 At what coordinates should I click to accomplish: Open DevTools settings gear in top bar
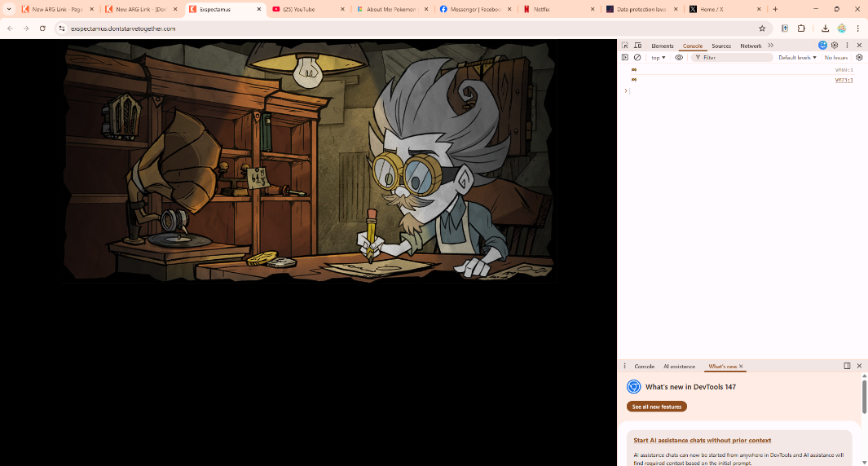pyautogui.click(x=835, y=46)
